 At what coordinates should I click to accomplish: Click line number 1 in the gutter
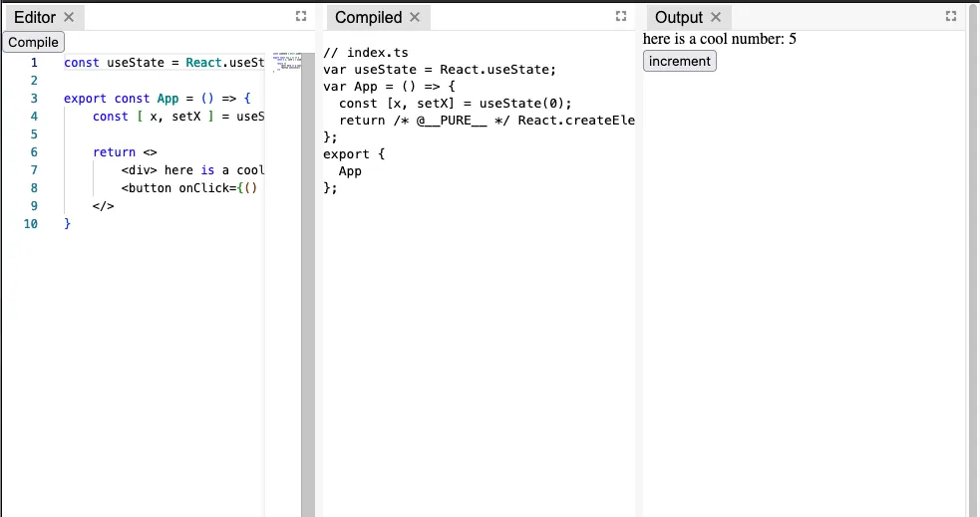pyautogui.click(x=34, y=63)
